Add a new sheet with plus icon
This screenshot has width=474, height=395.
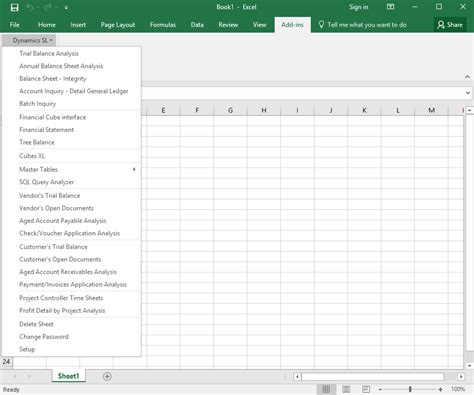tap(107, 376)
